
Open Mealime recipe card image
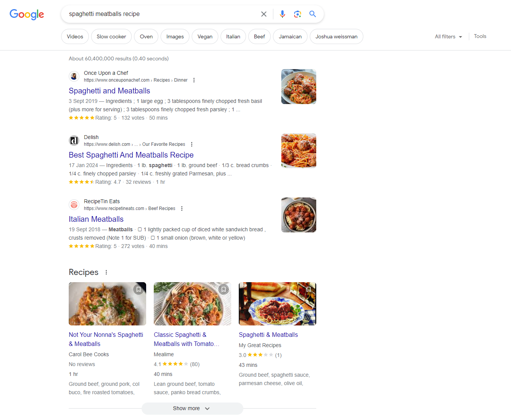192,304
